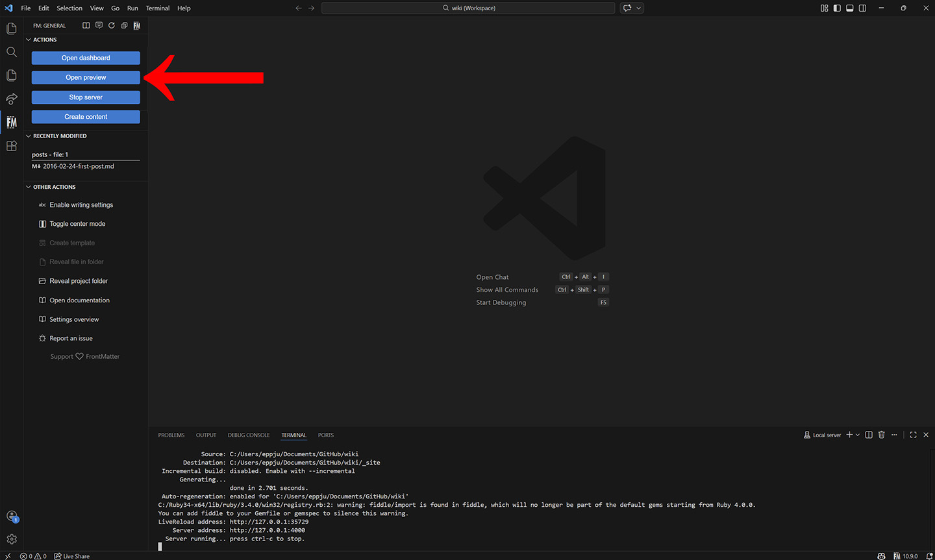Select the Terminal tab
Image resolution: width=935 pixels, height=560 pixels.
tap(293, 435)
